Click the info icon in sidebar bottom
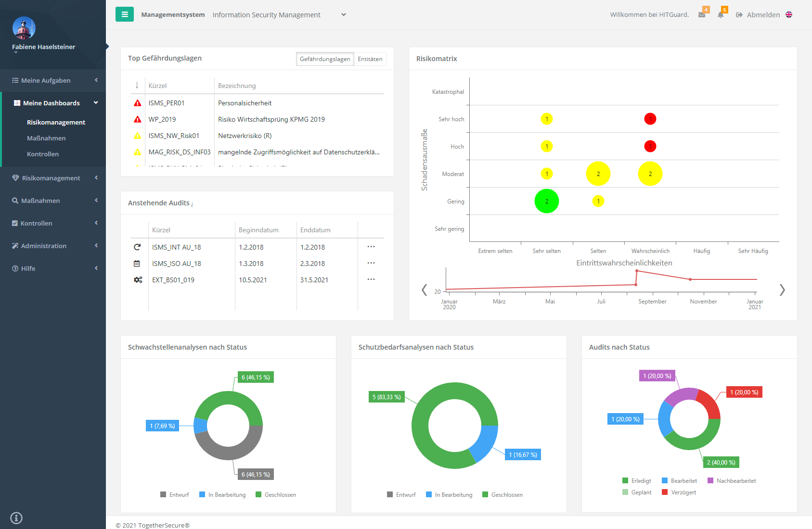 16,518
